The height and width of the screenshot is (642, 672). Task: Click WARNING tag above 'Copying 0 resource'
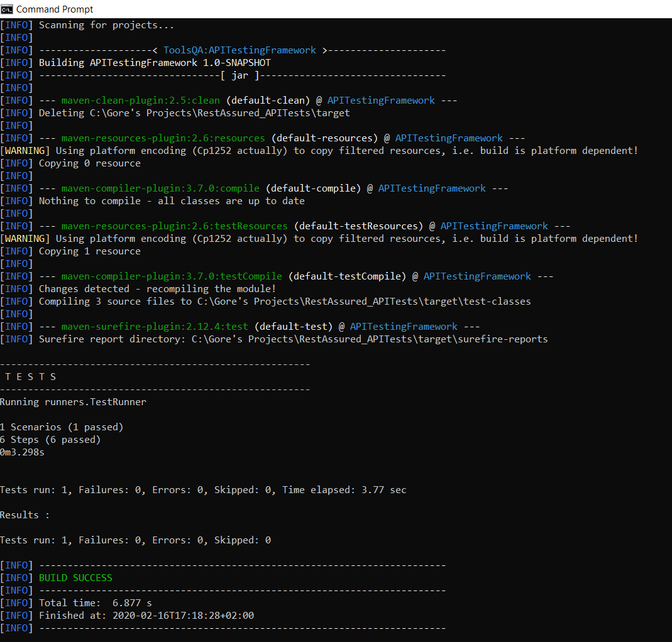coord(28,151)
